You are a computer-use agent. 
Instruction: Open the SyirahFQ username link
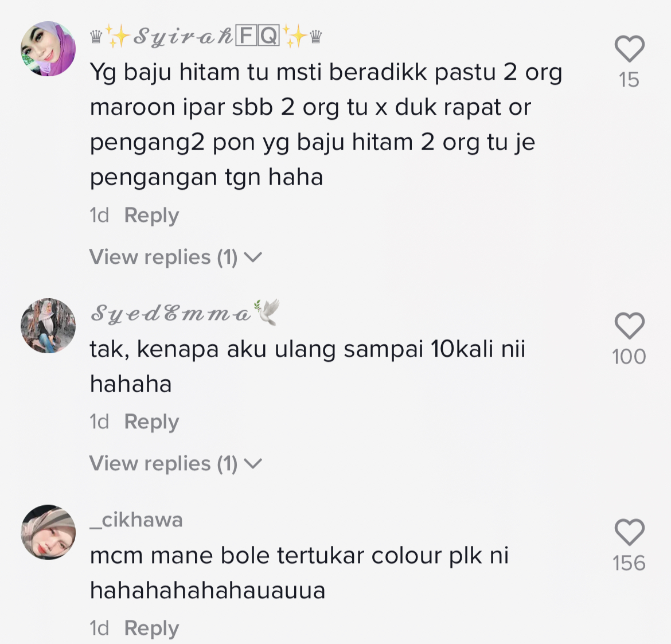point(206,36)
